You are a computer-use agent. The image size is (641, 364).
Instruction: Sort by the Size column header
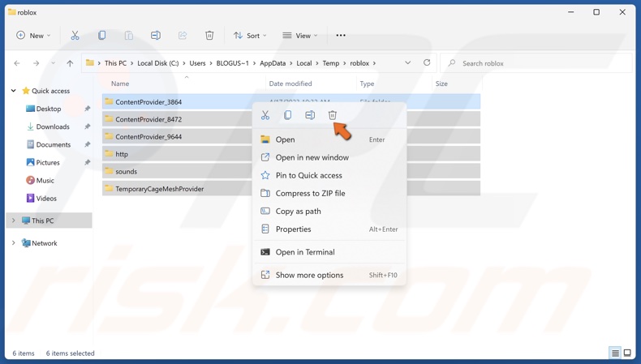click(441, 84)
